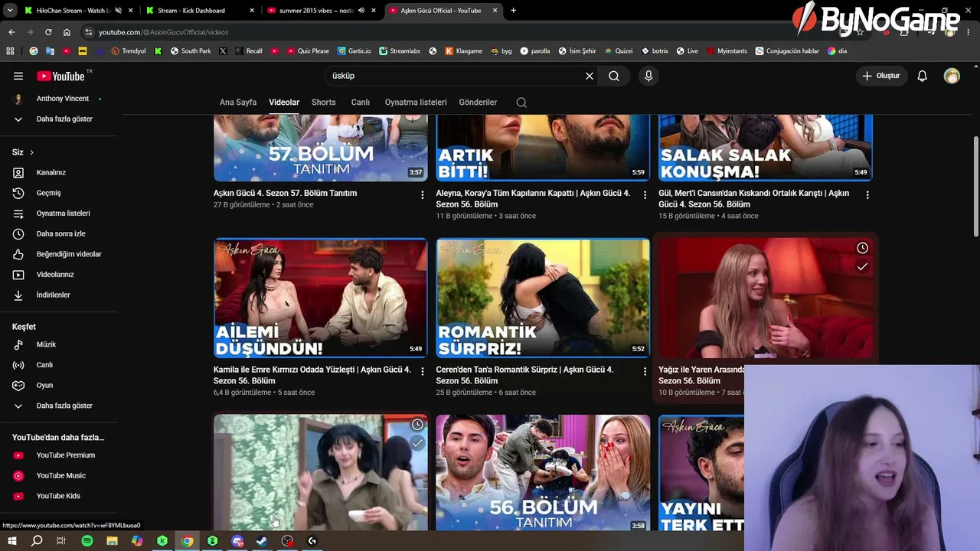This screenshot has width=980, height=551.
Task: Open YouTube Kids link
Action: [60, 496]
